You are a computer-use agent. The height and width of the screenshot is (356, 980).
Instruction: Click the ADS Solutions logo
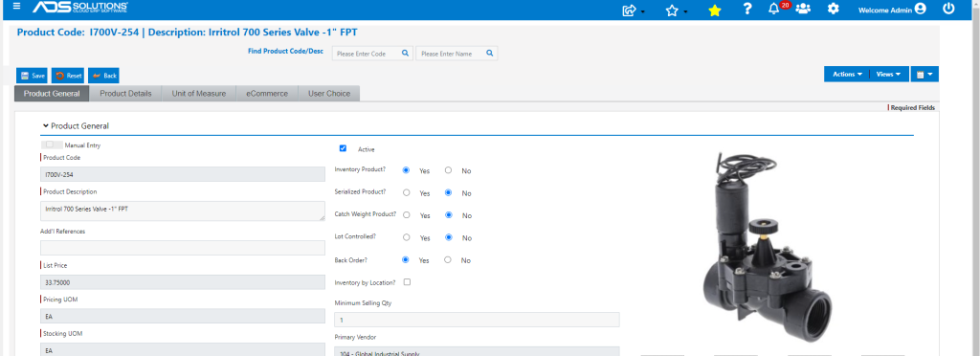(x=80, y=7)
